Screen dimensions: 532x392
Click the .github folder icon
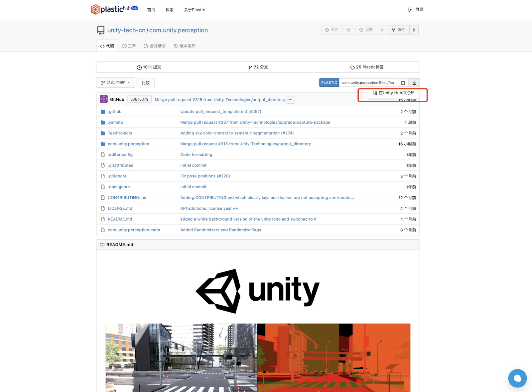point(103,112)
